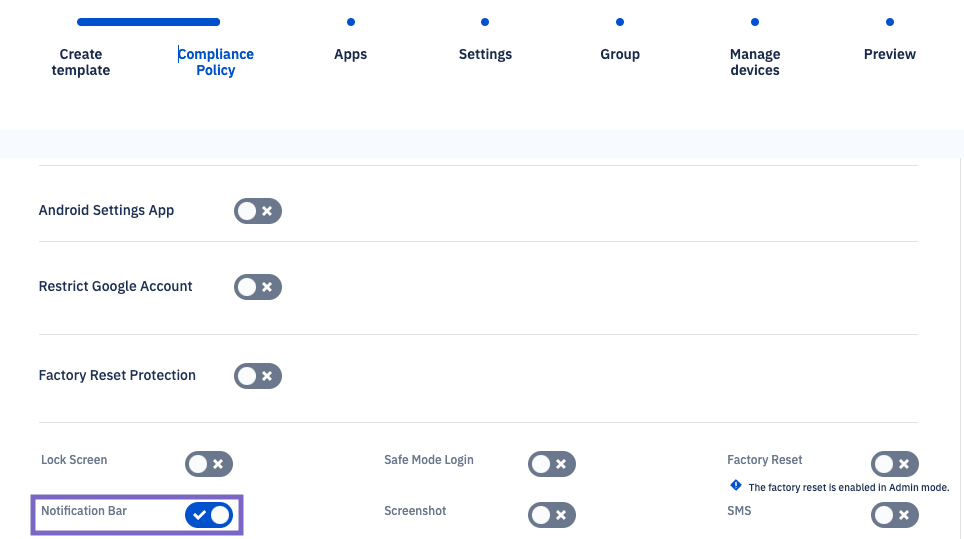Switch to the Group step
The width and height of the screenshot is (964, 539).
pos(620,54)
